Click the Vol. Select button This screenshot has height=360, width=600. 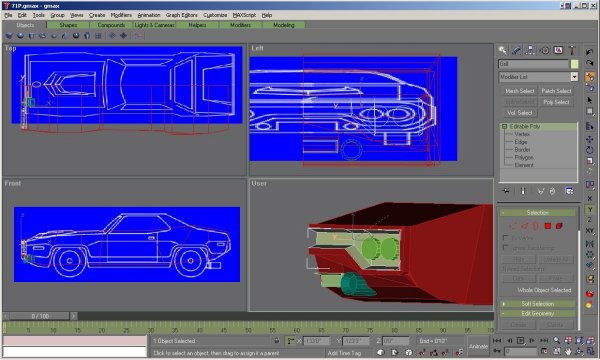519,113
